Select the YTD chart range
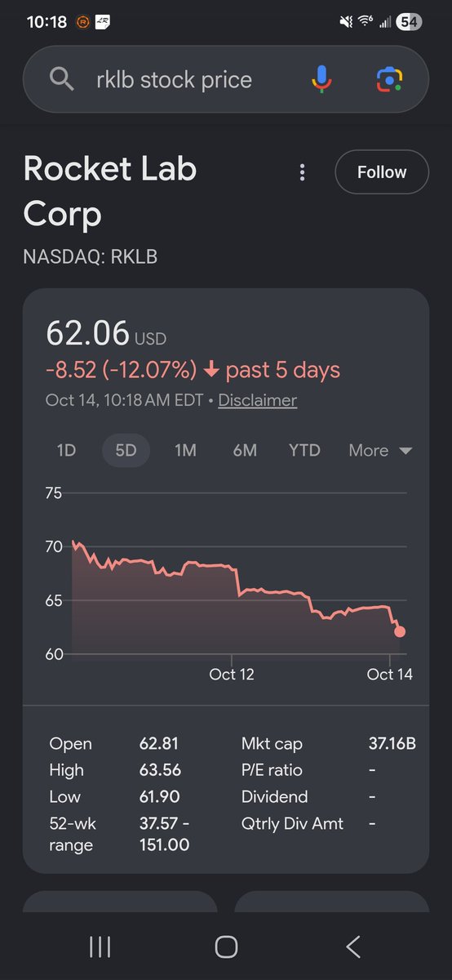452x980 pixels. (x=304, y=451)
